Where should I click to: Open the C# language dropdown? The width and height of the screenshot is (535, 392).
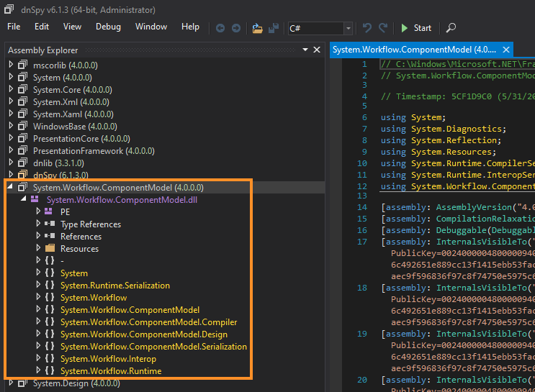[x=349, y=28]
